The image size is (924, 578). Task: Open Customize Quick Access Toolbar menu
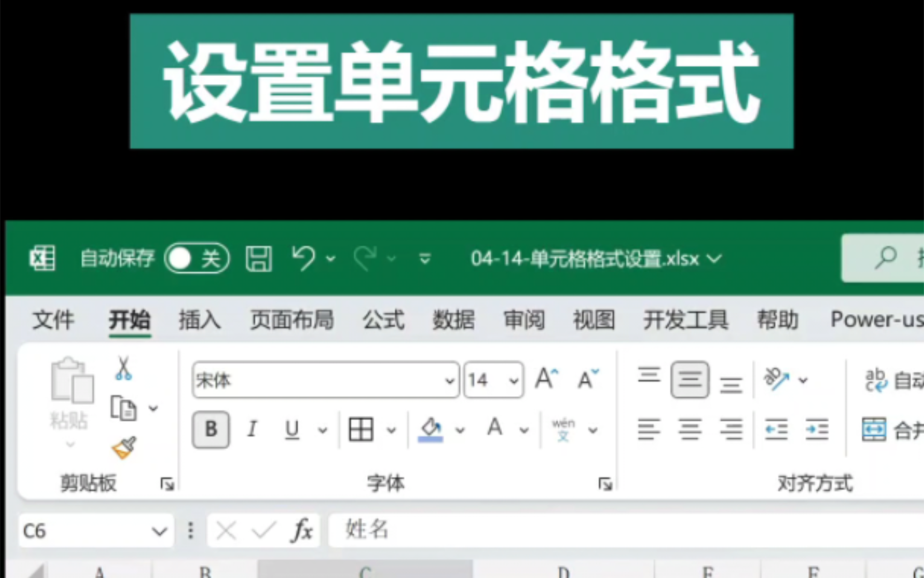click(425, 259)
